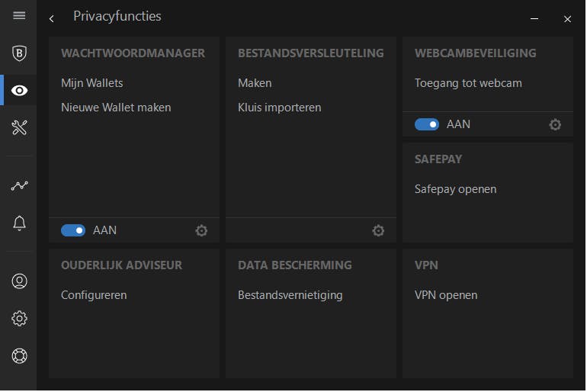
Task: Open the support lifebuoy icon
Action: tap(19, 355)
